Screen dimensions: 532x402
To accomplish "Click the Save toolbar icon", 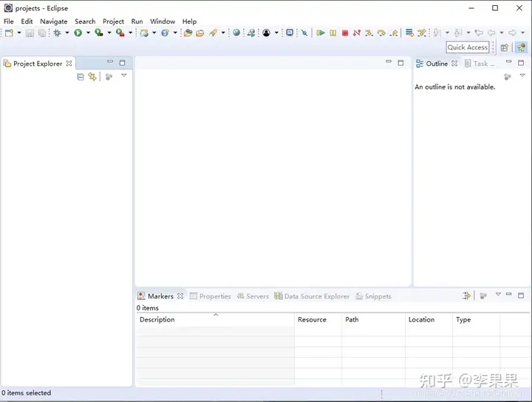I will [30, 33].
